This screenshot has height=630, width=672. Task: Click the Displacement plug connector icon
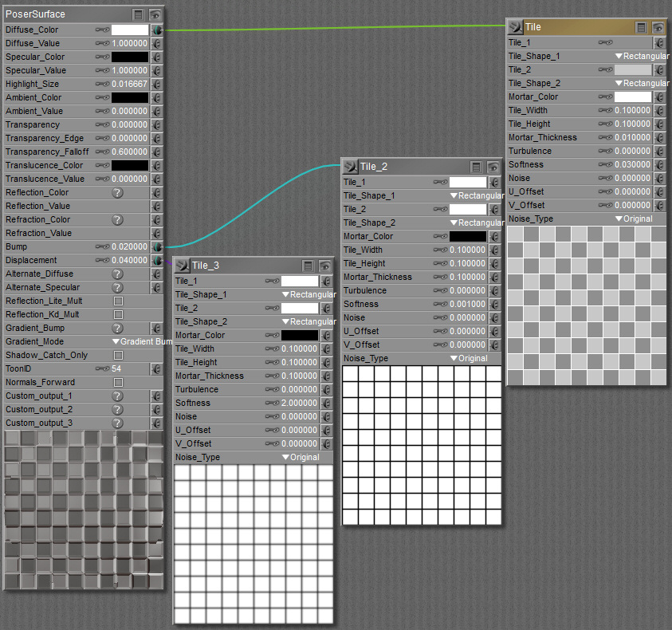[157, 261]
